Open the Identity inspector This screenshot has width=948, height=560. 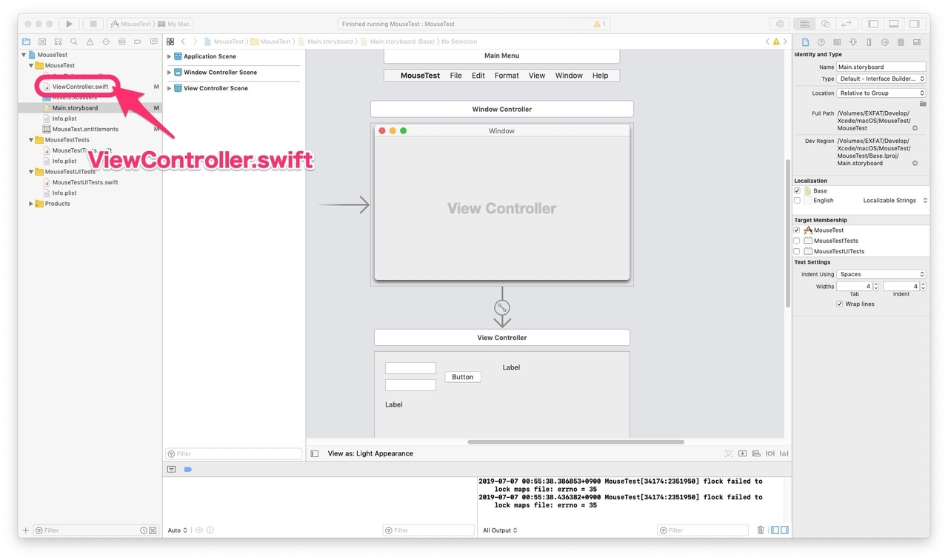[837, 42]
